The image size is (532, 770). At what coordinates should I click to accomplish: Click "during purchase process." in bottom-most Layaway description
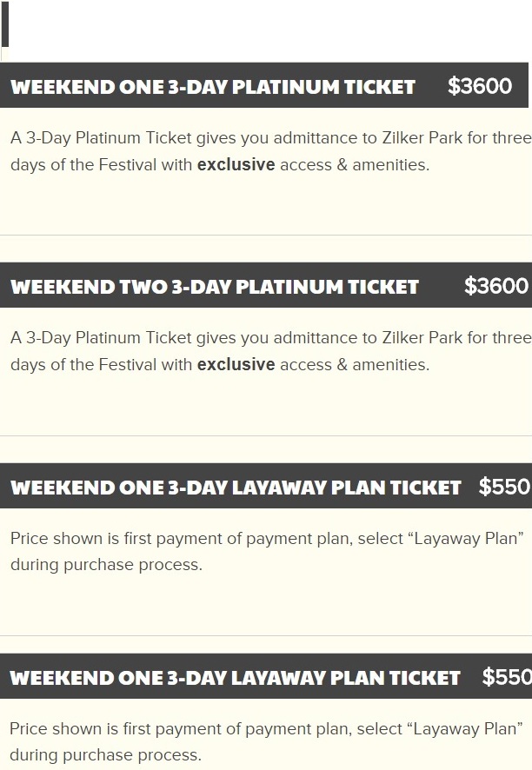click(x=105, y=754)
